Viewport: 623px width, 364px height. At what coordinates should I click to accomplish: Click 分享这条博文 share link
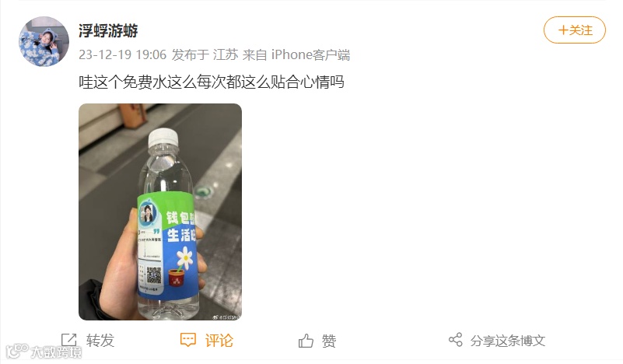click(x=508, y=341)
